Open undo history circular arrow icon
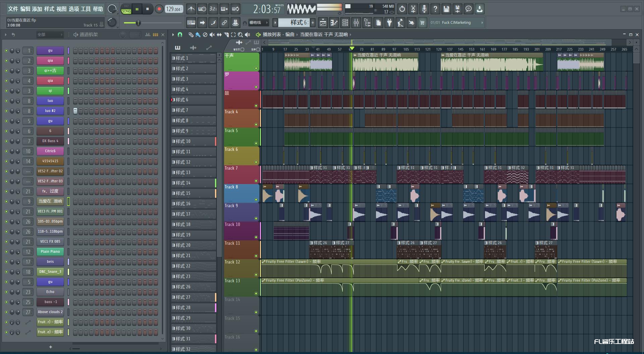644x354 pixels. (402, 9)
